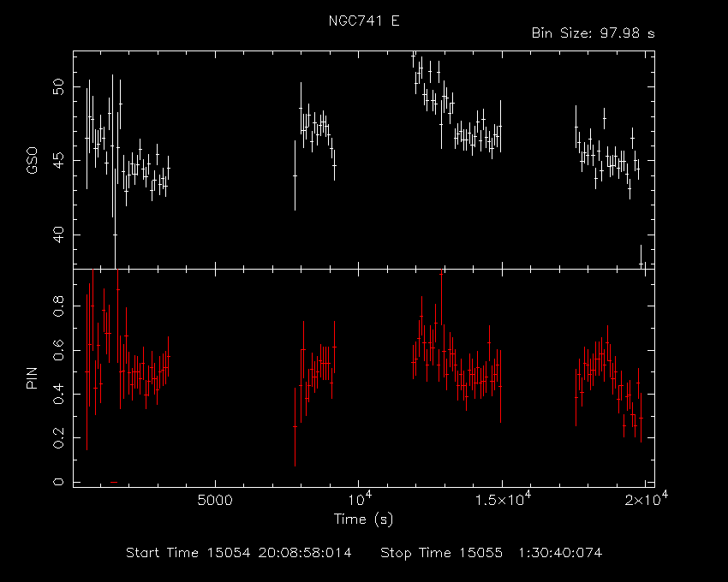Click the x-axis tick label '2×10^4'
Viewport: 728px width, 582px height.
coord(647,499)
